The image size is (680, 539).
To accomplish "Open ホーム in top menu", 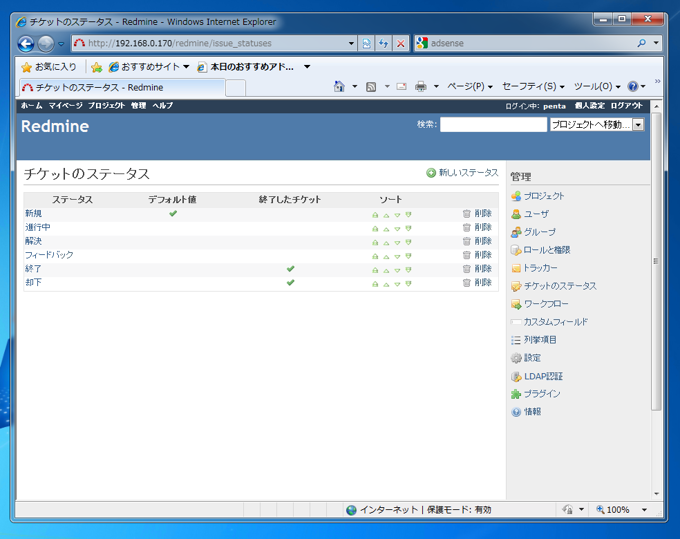I will click(31, 106).
